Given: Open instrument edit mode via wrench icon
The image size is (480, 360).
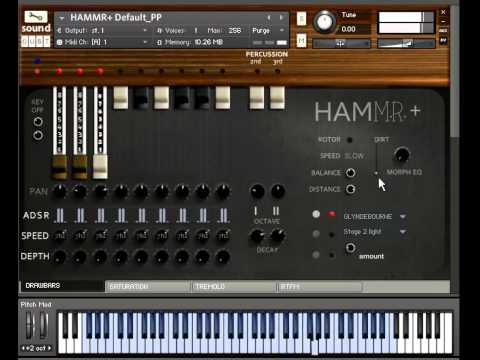Looking at the screenshot, I should [36, 17].
